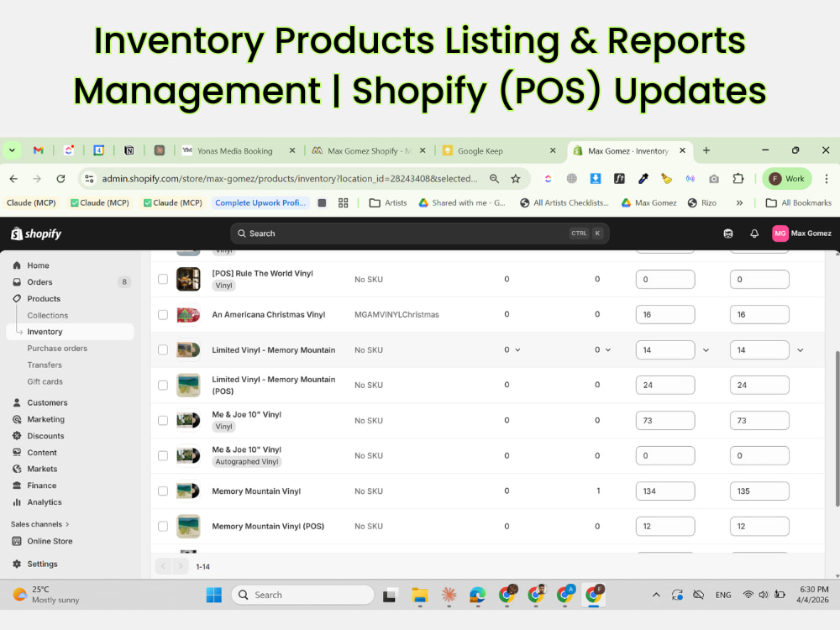Open Microsoft Edge from taskbar

[477, 595]
